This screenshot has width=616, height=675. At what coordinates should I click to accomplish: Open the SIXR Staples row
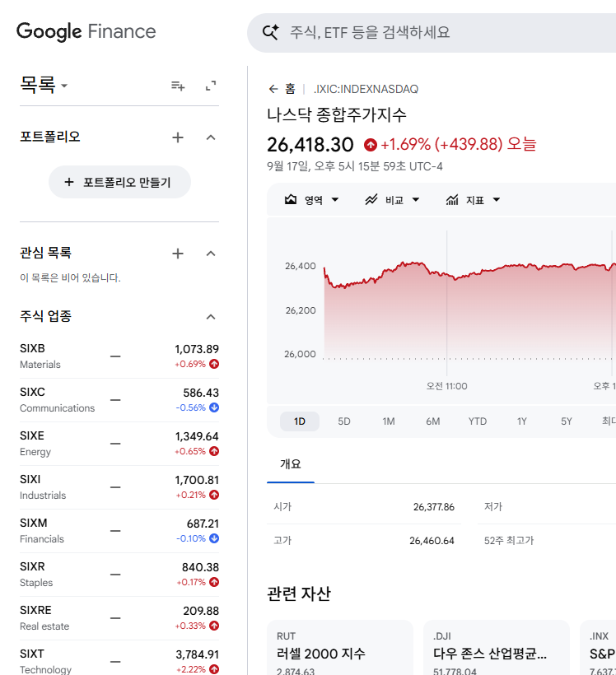119,575
